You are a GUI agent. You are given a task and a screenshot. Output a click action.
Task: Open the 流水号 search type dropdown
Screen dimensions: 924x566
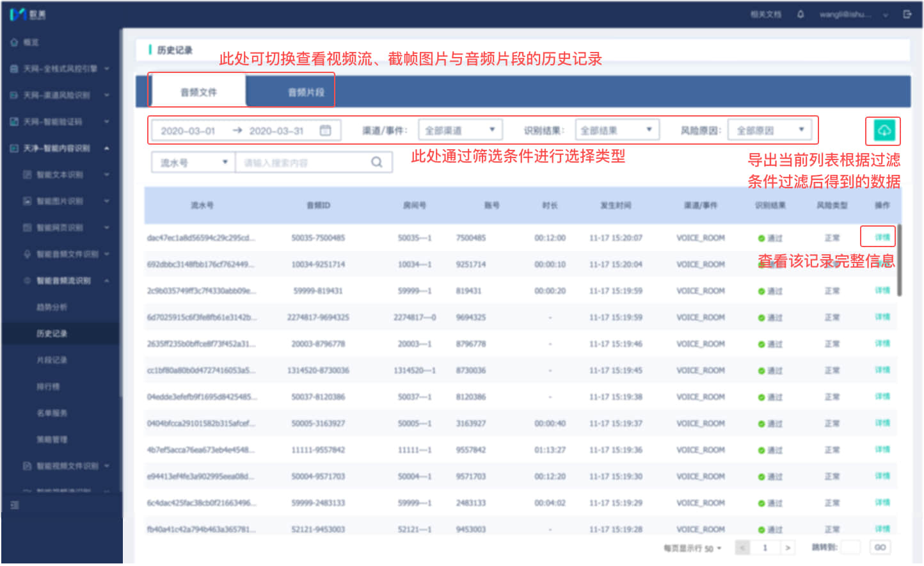point(193,163)
